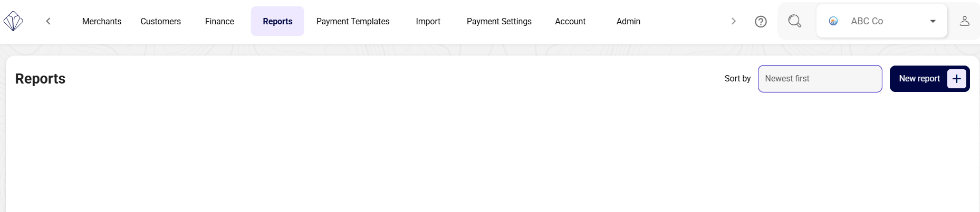Open the help question mark icon
The width and height of the screenshot is (980, 212).
(x=761, y=22)
